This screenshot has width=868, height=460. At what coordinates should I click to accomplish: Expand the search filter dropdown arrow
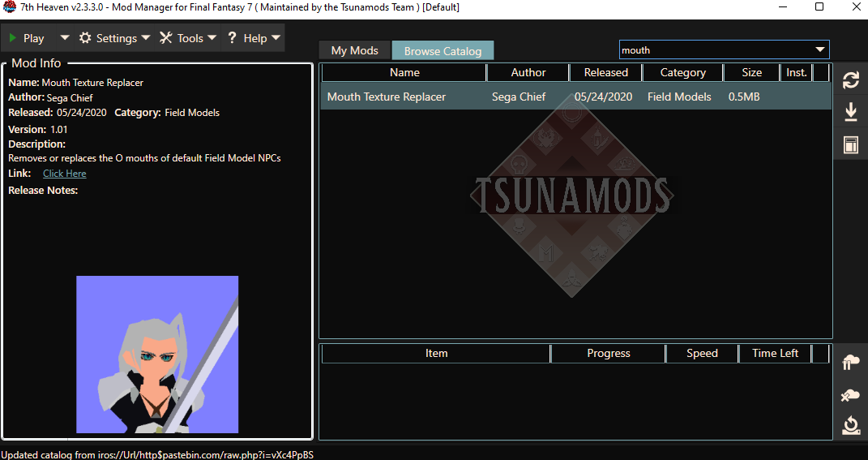click(820, 49)
